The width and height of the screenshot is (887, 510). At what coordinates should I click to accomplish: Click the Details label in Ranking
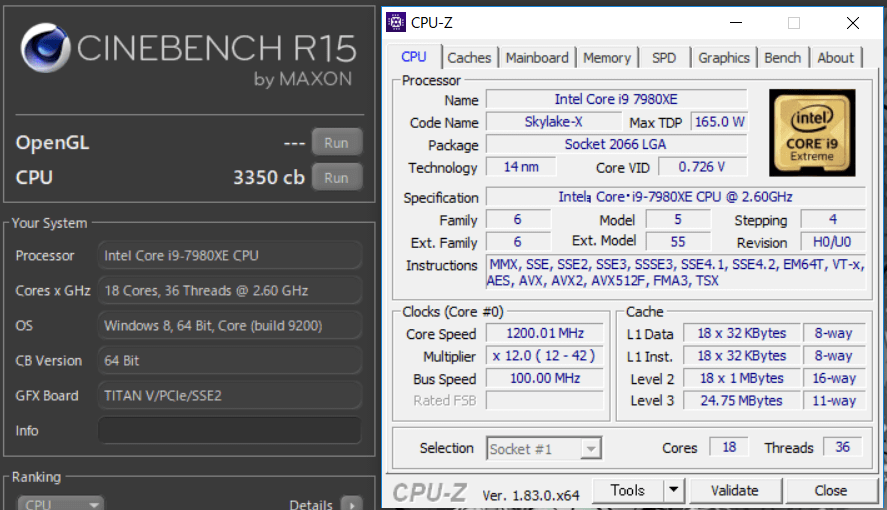pyautogui.click(x=311, y=504)
